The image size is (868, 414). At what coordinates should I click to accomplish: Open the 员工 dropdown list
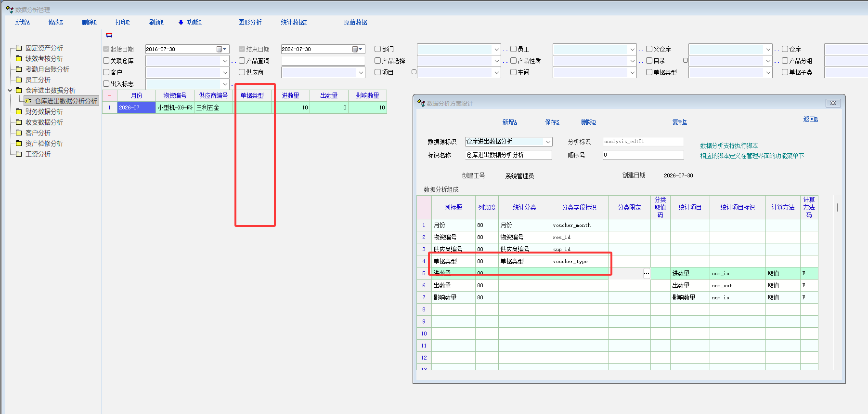[632, 49]
